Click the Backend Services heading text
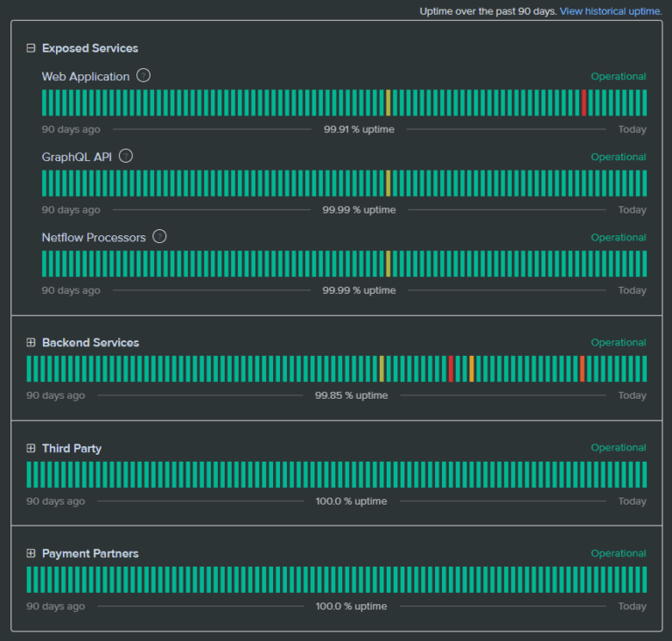Screen dimensions: 672x641 [x=90, y=343]
